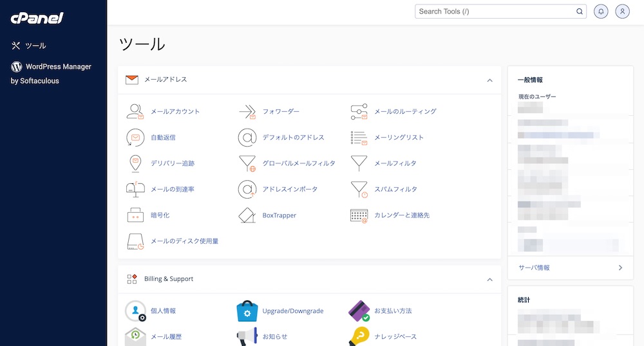Open the 個人情報 profile icon
Image resolution: width=644 pixels, height=346 pixels.
point(135,311)
